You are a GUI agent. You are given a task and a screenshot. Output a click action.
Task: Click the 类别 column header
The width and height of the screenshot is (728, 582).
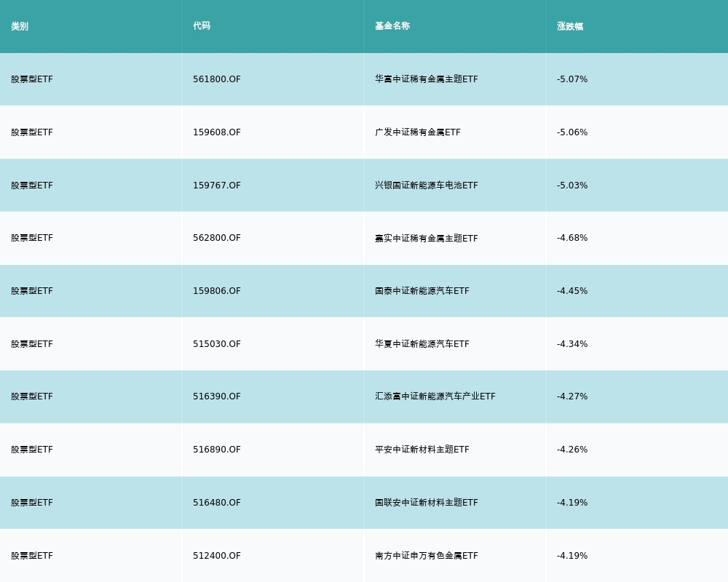click(20, 26)
